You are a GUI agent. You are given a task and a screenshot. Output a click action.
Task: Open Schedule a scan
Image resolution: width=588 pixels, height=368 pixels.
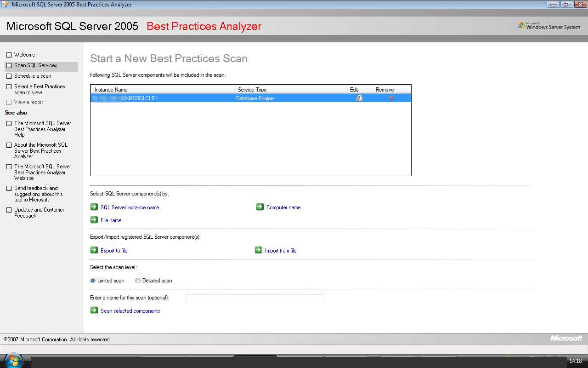33,76
